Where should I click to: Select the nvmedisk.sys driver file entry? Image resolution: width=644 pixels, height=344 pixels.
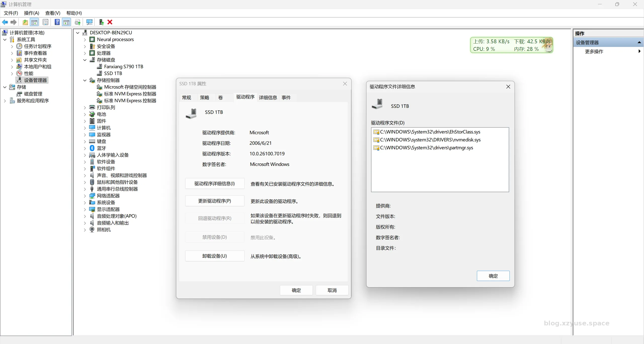coord(430,140)
